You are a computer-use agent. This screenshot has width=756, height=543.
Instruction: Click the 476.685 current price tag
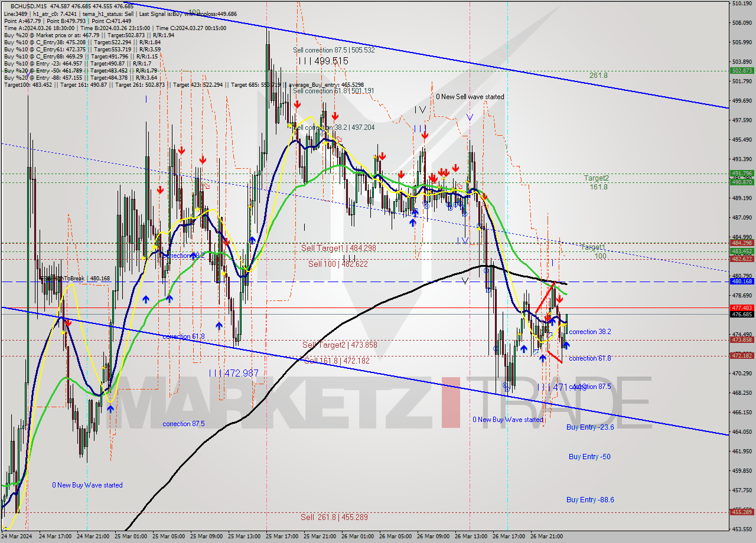pos(742,315)
